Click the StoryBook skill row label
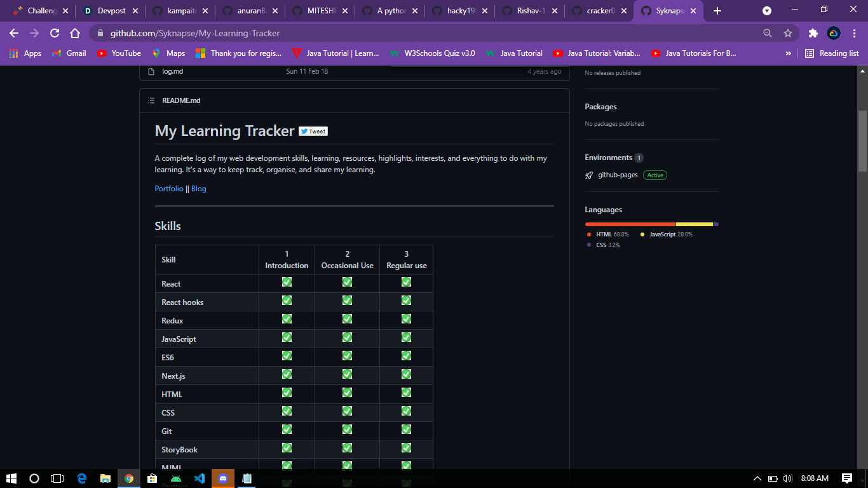The height and width of the screenshot is (488, 868). coord(180,450)
